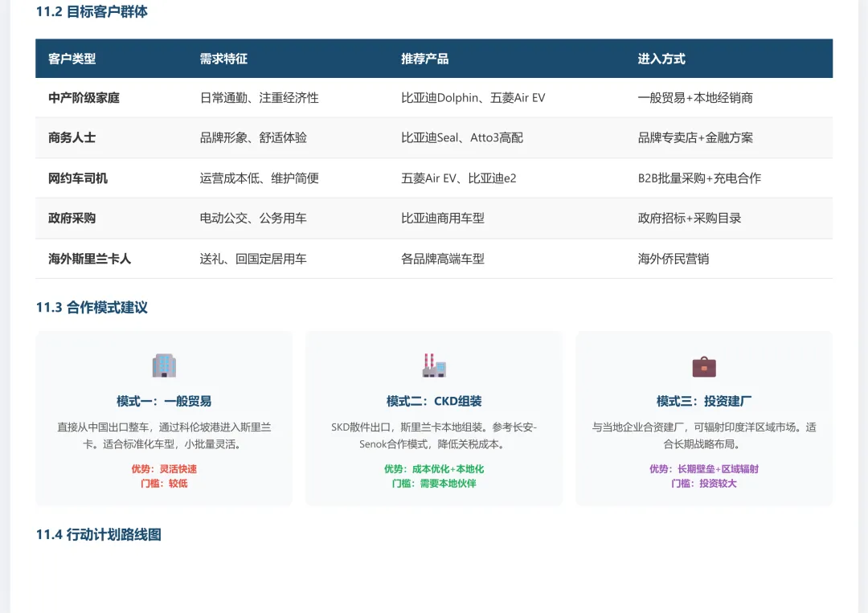
Task: Click the card title 模式三：投资建厂
Action: pyautogui.click(x=704, y=401)
